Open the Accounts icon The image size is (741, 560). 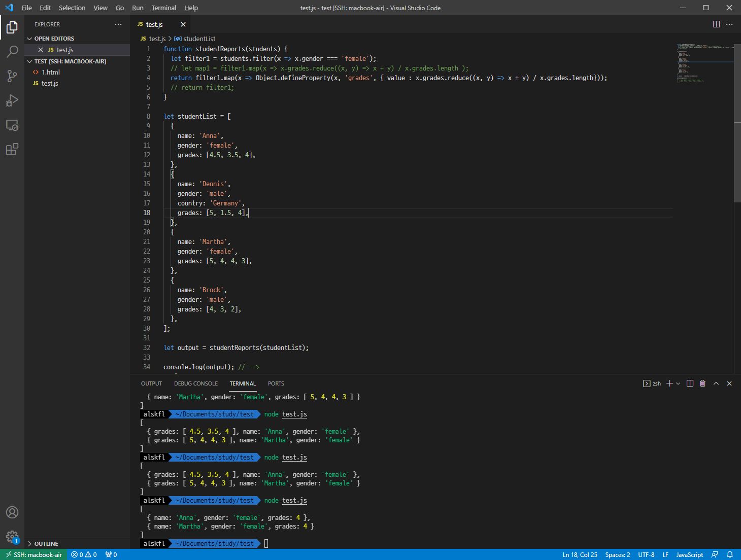(12, 512)
